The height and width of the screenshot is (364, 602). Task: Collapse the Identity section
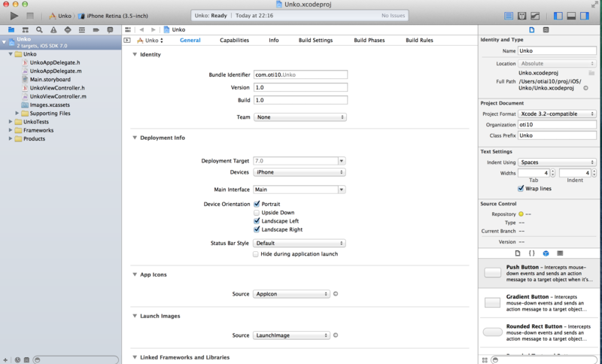135,54
